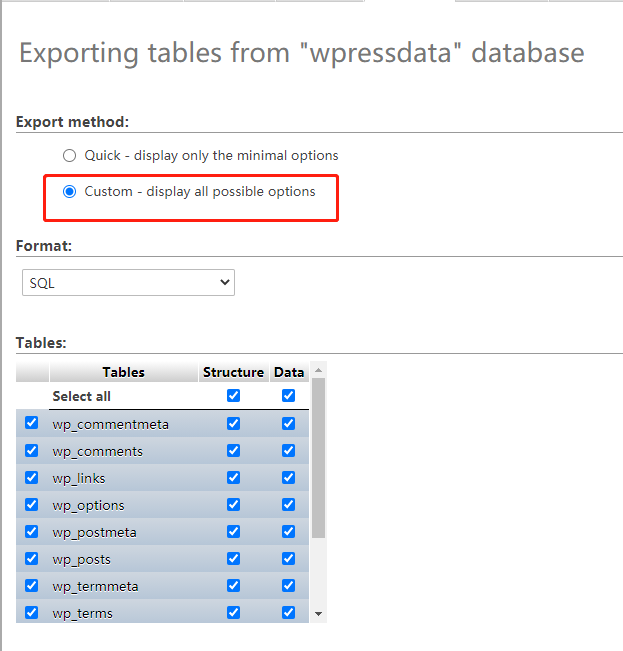The image size is (623, 651).
Task: Click the table list scroll down arrow
Action: 319,613
